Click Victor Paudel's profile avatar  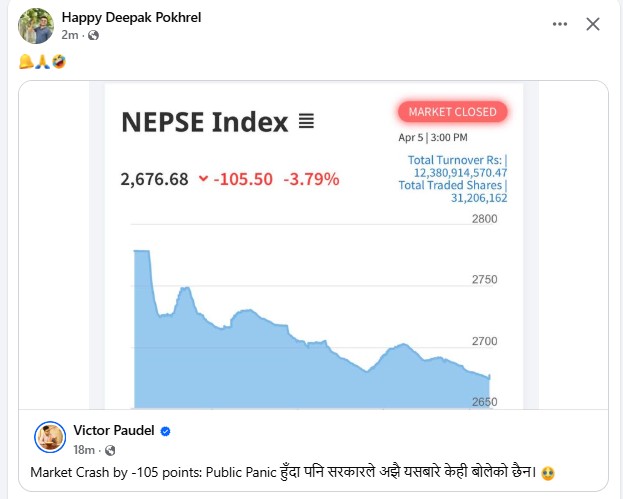click(50, 437)
